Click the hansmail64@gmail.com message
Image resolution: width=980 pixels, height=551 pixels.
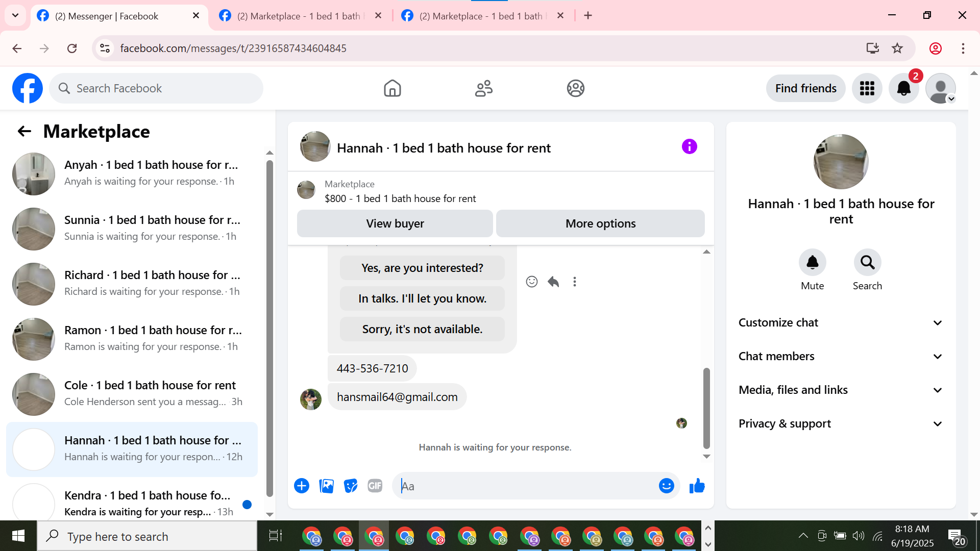click(x=397, y=397)
